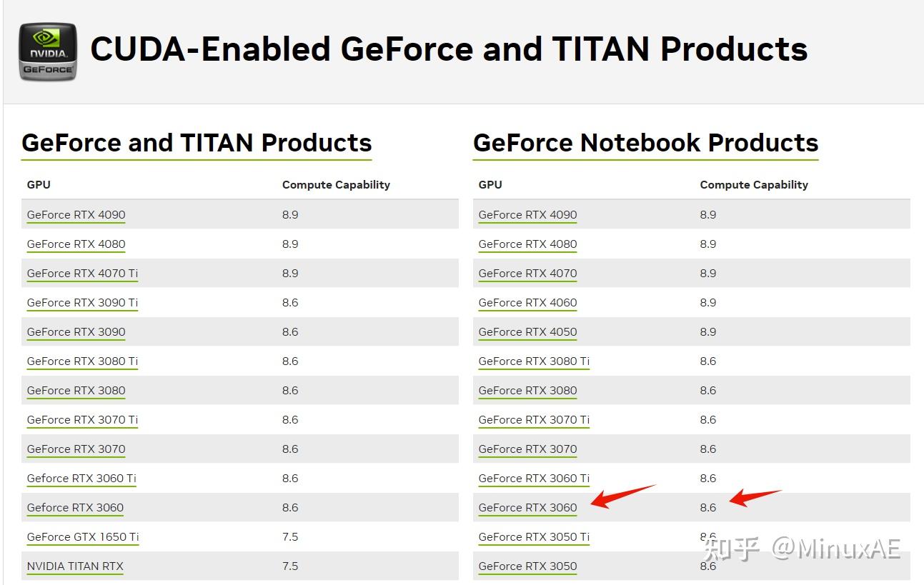Viewport: 924px width, 585px height.
Task: Open the desktop GeForce RTX 4080 link
Action: click(76, 244)
